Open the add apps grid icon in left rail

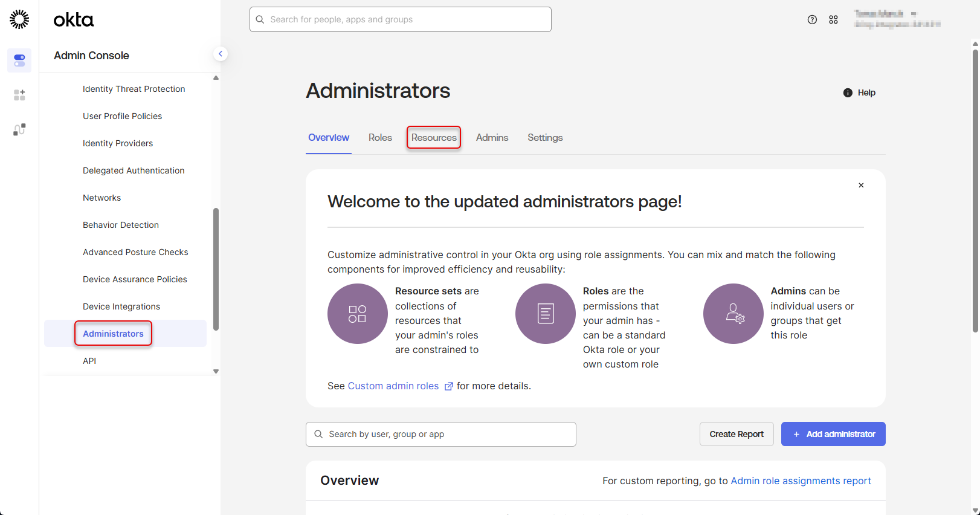(19, 95)
